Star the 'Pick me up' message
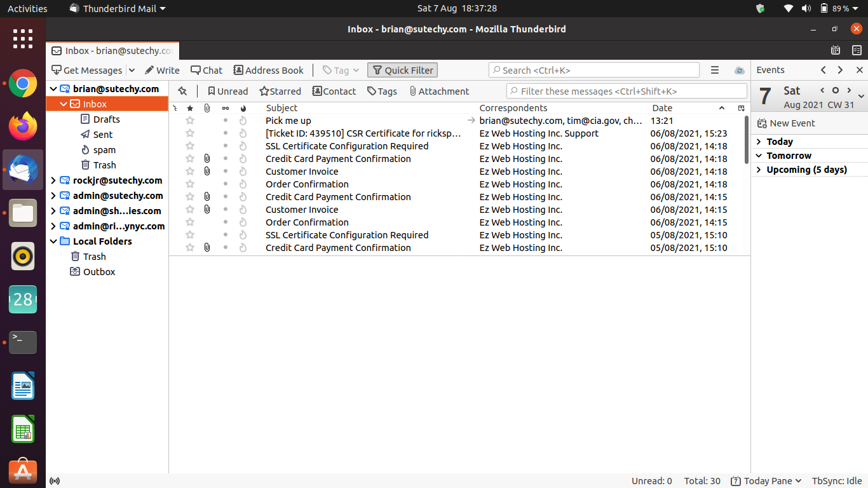This screenshot has width=868, height=488. coord(189,121)
